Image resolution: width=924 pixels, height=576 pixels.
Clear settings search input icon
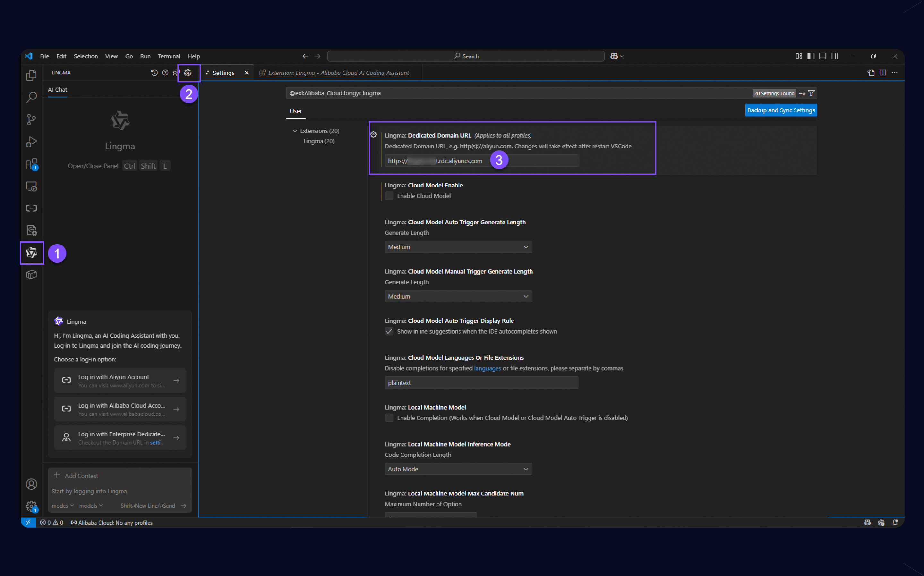tap(802, 93)
